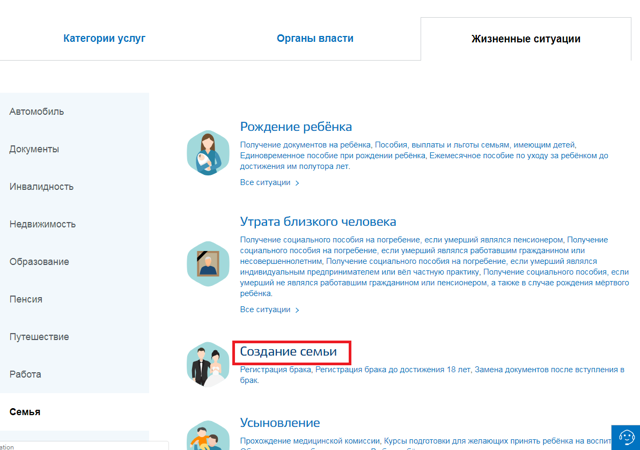Click Замена документов после вступления в брак
The height and width of the screenshot is (450, 640).
[432, 375]
